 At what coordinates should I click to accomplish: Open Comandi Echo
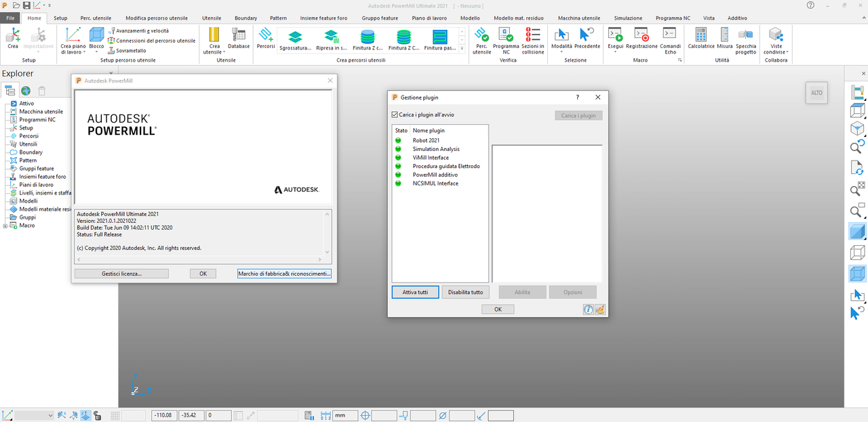coord(670,41)
